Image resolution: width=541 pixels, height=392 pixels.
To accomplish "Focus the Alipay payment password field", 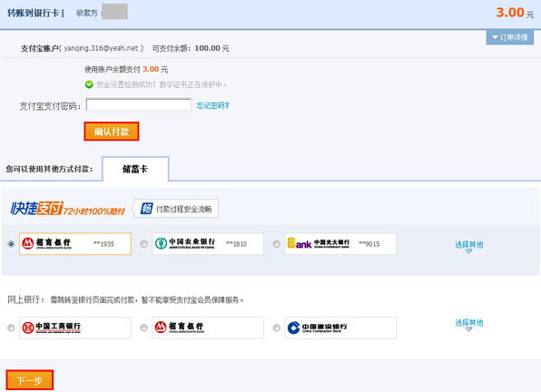I will pyautogui.click(x=139, y=105).
